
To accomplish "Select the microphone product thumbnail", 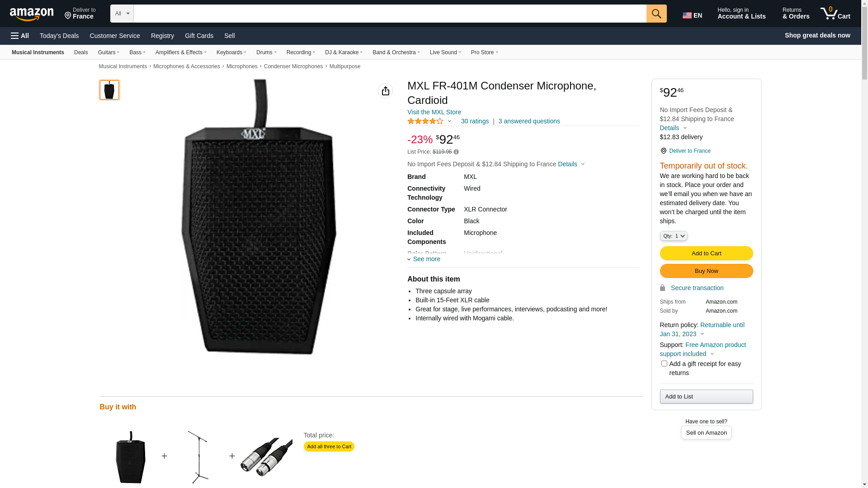I will (x=109, y=90).
